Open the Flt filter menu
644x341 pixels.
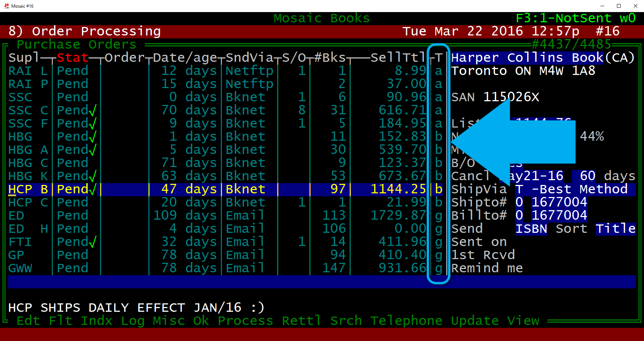point(60,321)
